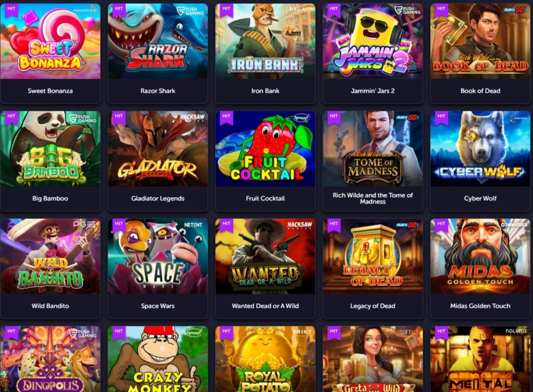Click HIT badge on Midas Golden Touch

pos(441,224)
